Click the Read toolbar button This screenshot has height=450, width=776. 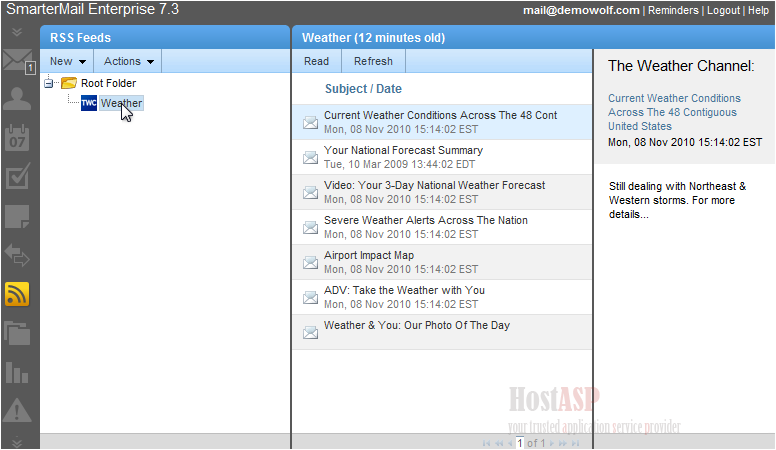316,61
